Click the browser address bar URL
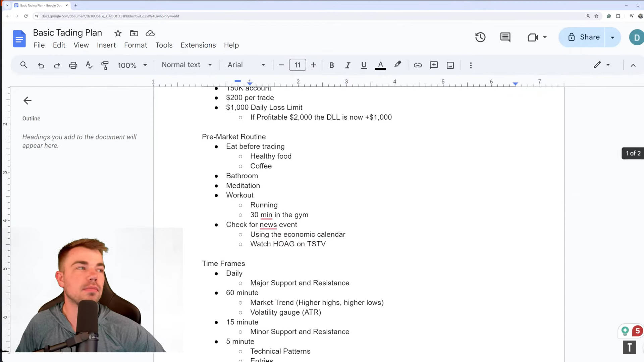Screen dimensions: 644x362 pos(110,16)
